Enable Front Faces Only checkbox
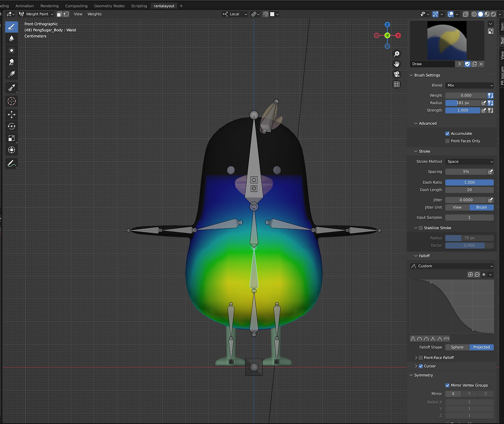Screen dimensions: 504x424 [447, 141]
